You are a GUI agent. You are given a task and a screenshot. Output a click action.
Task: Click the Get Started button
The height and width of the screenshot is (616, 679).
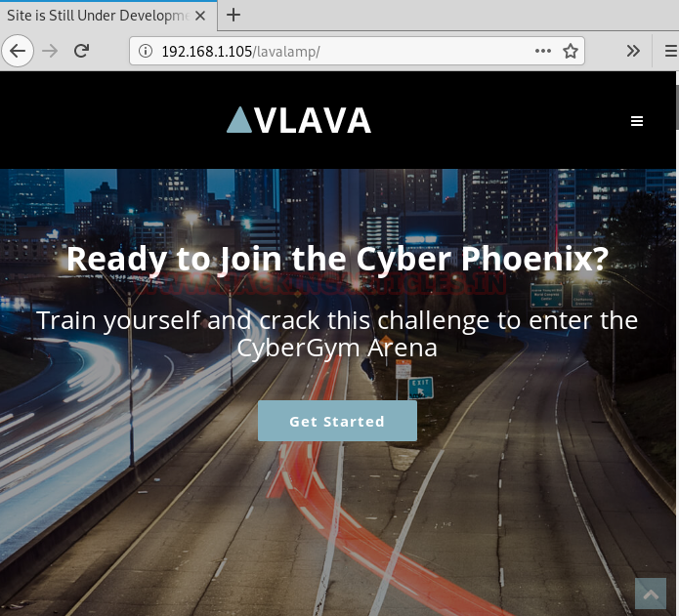click(x=337, y=421)
